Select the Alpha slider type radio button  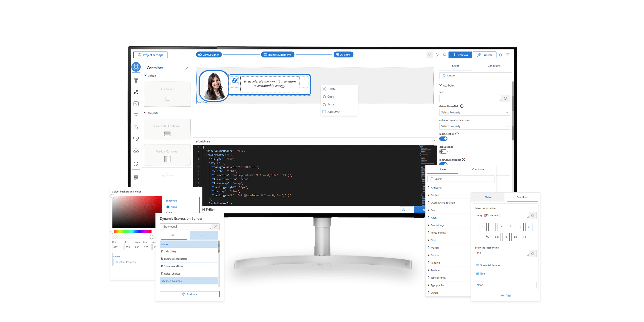tap(168, 207)
